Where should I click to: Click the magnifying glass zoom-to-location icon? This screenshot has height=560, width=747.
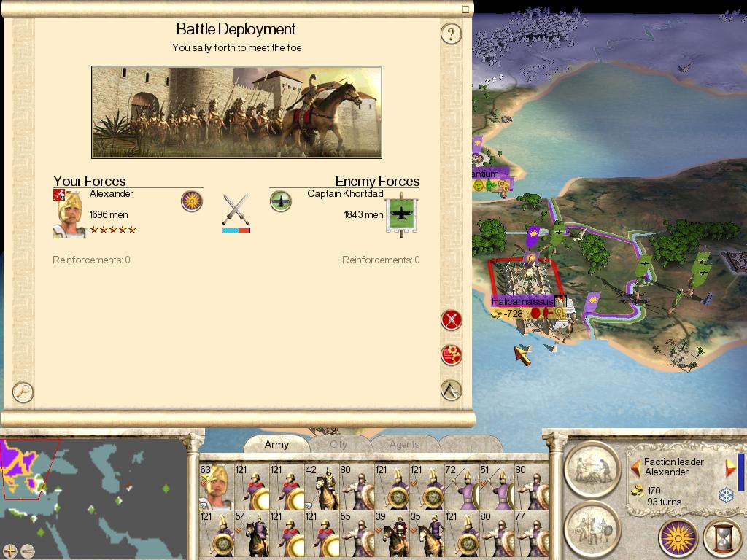[x=23, y=392]
